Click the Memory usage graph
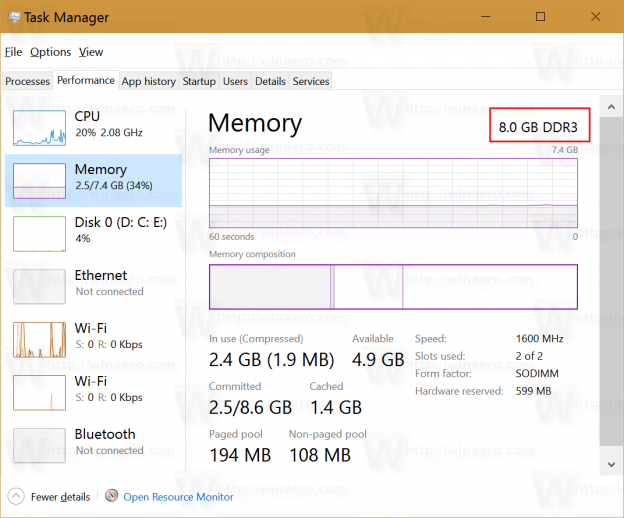Image resolution: width=624 pixels, height=518 pixels. point(393,193)
